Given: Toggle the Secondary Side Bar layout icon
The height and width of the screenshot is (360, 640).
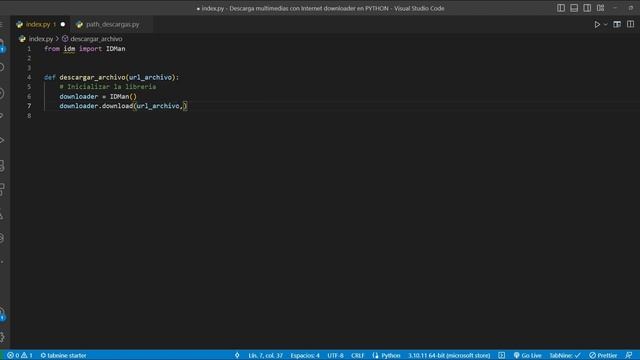Looking at the screenshot, I should pos(587,8).
